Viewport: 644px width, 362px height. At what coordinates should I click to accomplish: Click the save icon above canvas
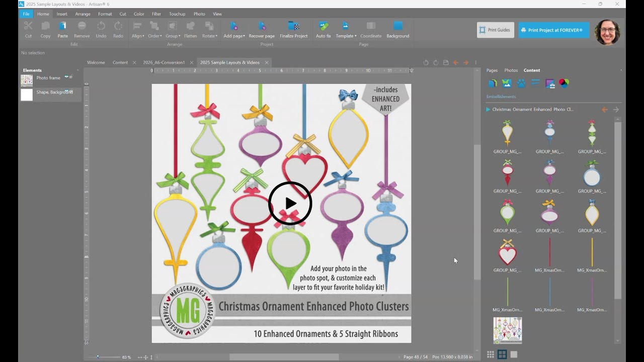446,63
